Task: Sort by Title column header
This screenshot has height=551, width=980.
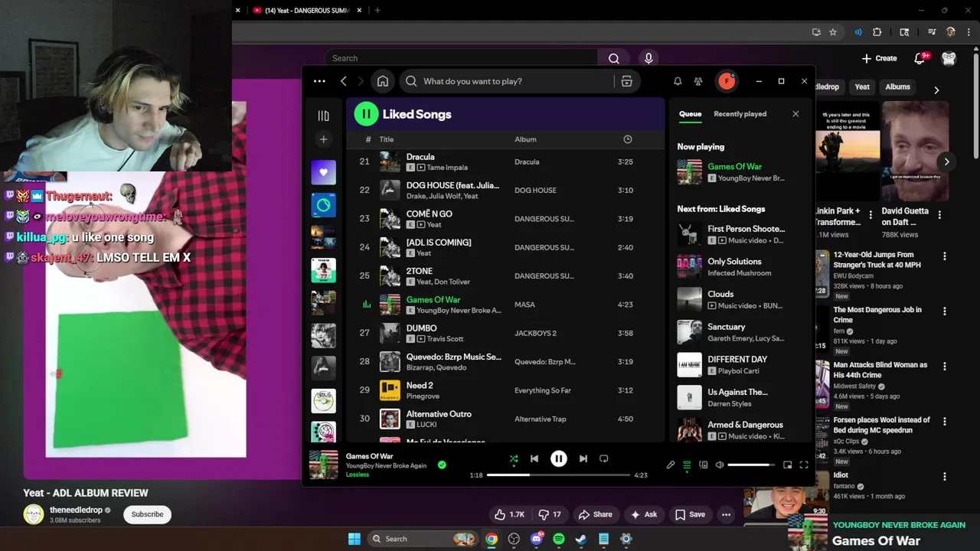Action: pyautogui.click(x=387, y=139)
